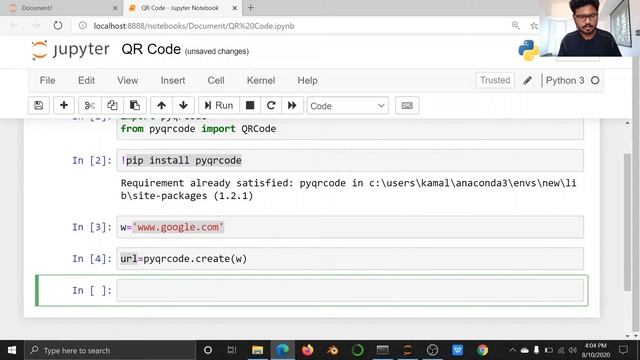
Task: Insert a cell below with the plus icon
Action: tap(64, 105)
